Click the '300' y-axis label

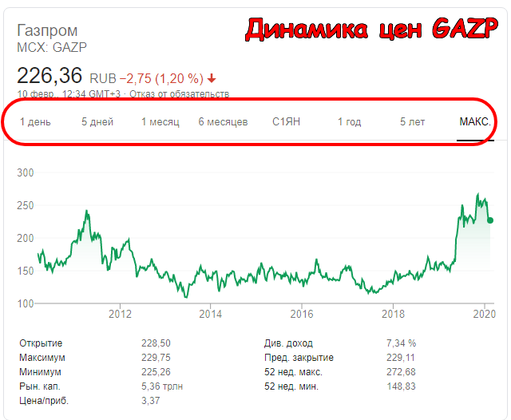[x=26, y=172]
